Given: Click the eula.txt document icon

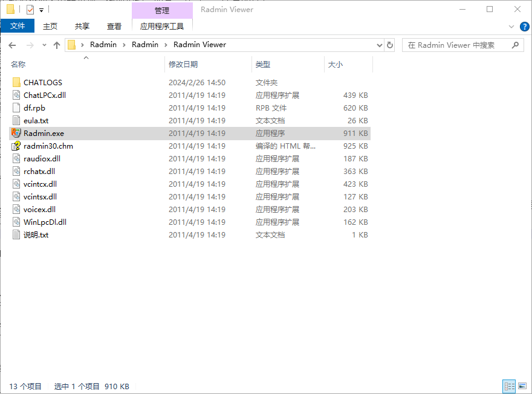Looking at the screenshot, I should pos(16,121).
